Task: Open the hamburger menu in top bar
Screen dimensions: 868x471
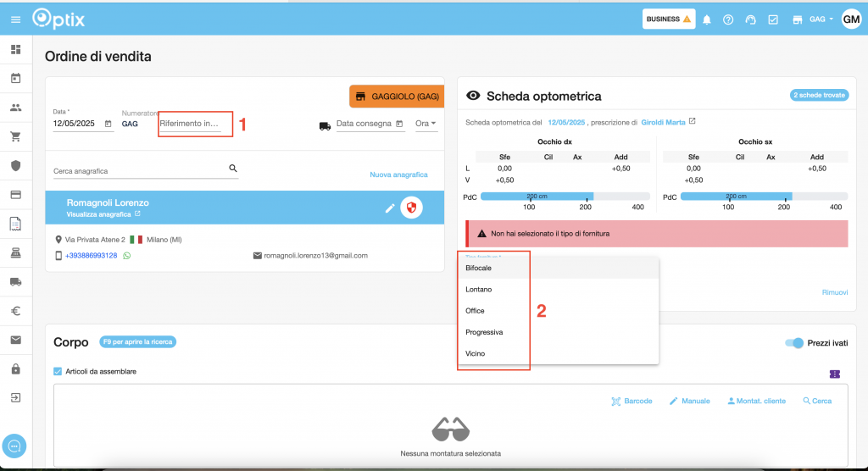Action: pyautogui.click(x=15, y=19)
